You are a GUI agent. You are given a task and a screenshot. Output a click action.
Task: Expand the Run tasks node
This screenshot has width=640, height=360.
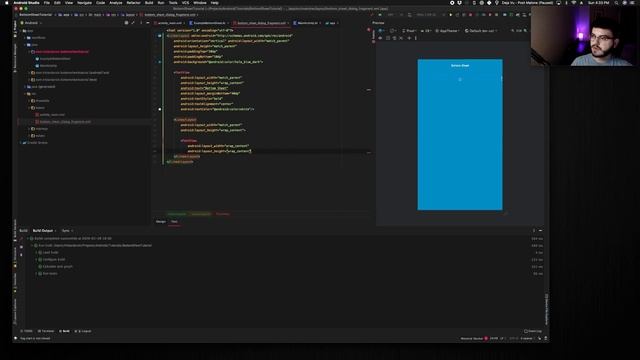coord(36,273)
